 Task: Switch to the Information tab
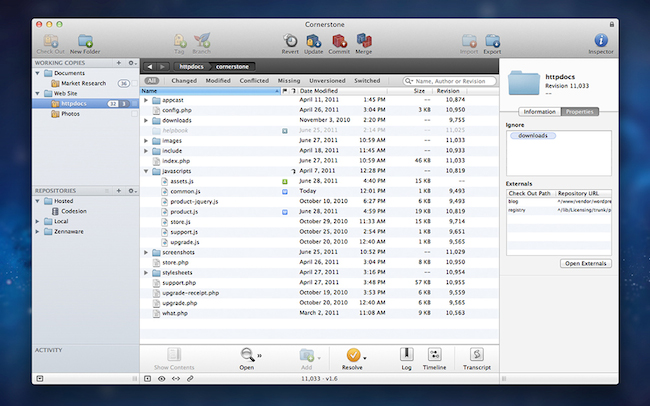pyautogui.click(x=539, y=111)
